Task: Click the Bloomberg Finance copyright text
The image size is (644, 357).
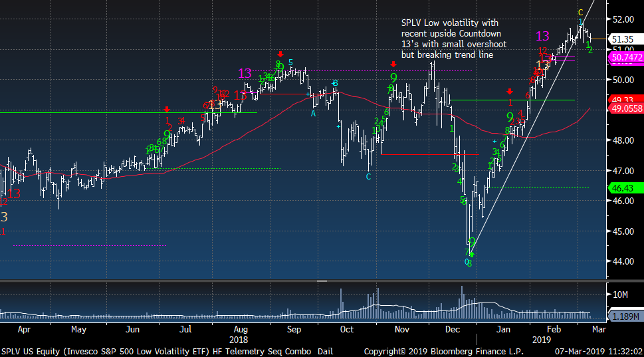Action: click(443, 352)
